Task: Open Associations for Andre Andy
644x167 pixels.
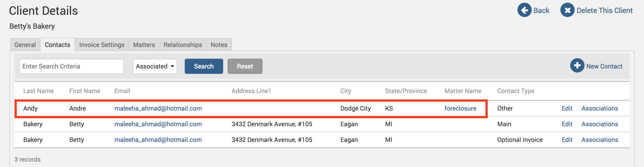Action: point(600,108)
